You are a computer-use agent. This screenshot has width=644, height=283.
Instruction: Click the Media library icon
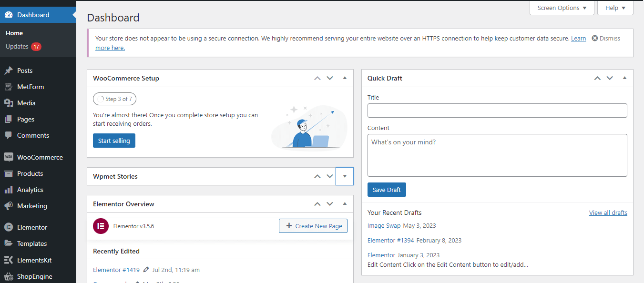(x=9, y=103)
